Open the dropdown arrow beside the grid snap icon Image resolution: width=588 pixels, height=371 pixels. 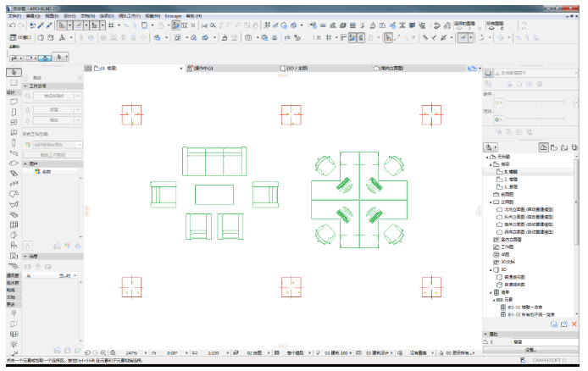(x=119, y=25)
